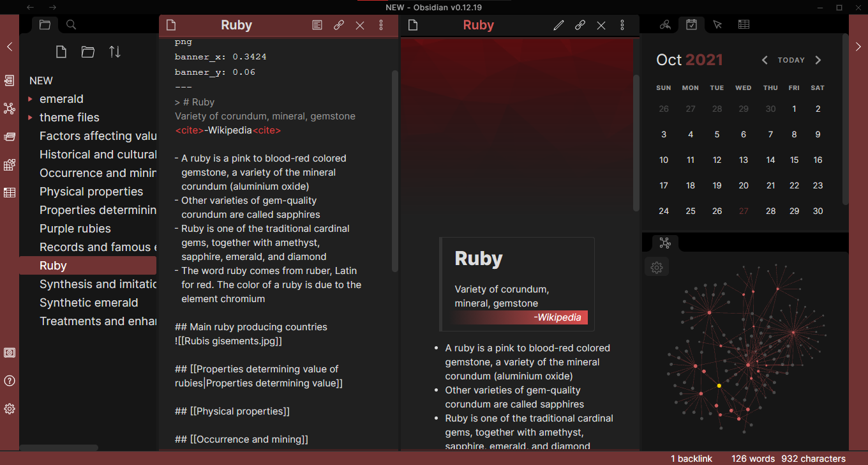Switch preview pane to edit mode pencil
The height and width of the screenshot is (465, 868).
(x=558, y=26)
